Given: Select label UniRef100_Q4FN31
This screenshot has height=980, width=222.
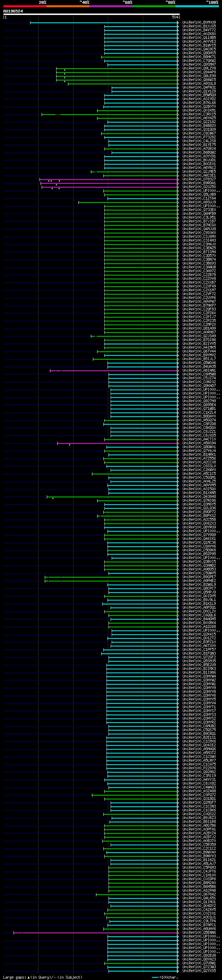Looking at the screenshot, I should click(x=199, y=88).
